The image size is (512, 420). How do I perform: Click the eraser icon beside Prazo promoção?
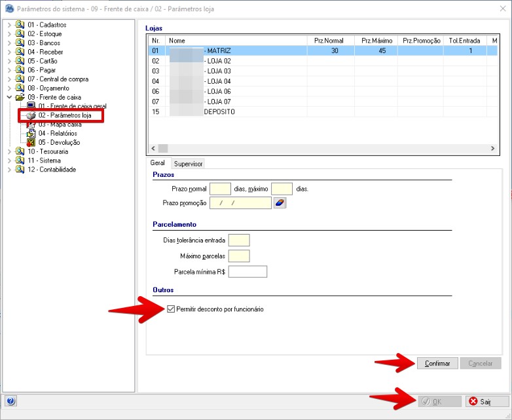click(280, 203)
